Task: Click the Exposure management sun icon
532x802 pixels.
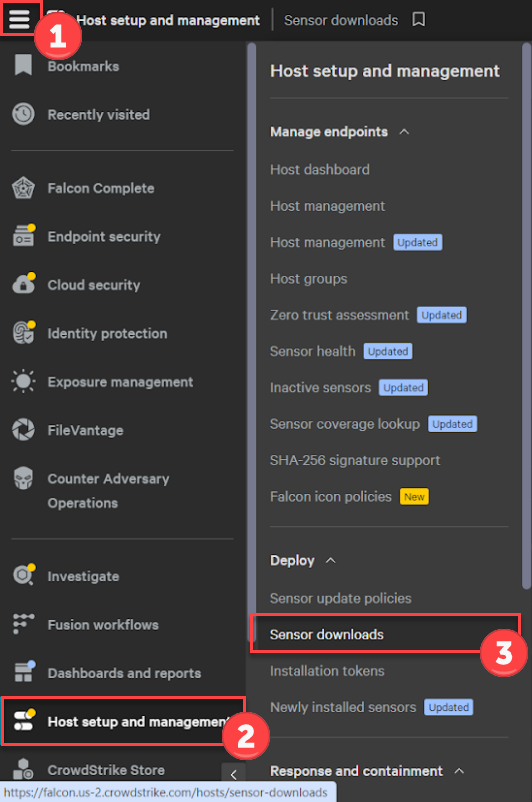Action: [x=23, y=382]
